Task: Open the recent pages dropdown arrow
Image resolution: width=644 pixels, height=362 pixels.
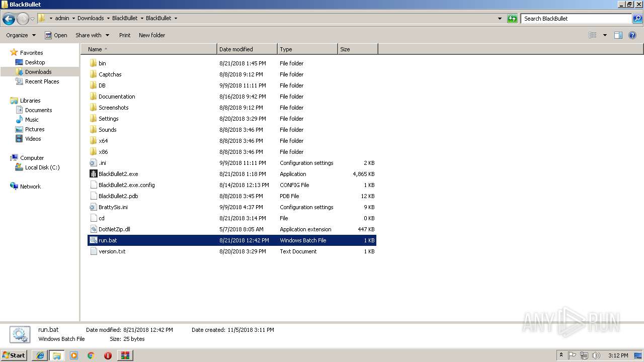Action: pyautogui.click(x=32, y=19)
